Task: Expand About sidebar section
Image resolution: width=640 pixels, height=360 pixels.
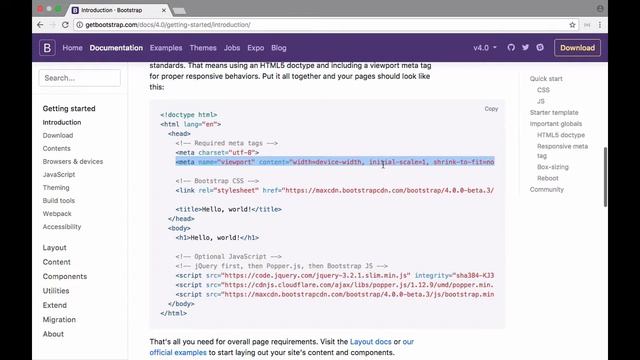Action: pos(53,334)
